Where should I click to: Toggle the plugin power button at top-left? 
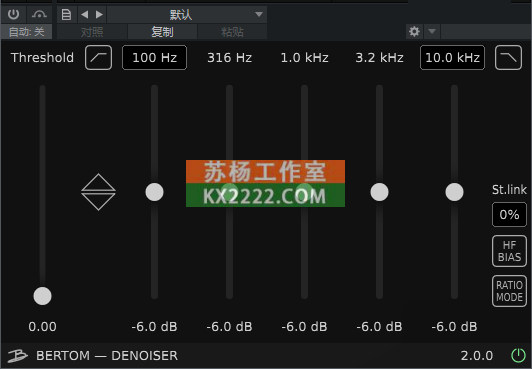pos(14,15)
